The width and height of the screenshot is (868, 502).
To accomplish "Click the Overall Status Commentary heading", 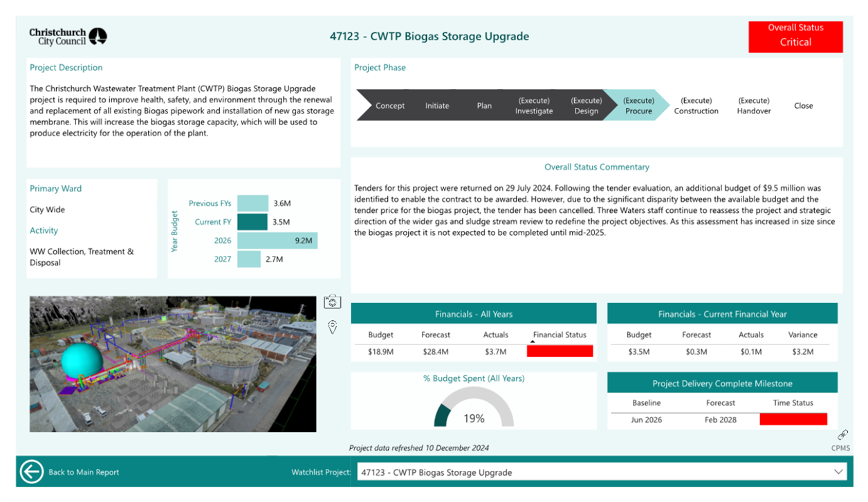I will coord(597,167).
